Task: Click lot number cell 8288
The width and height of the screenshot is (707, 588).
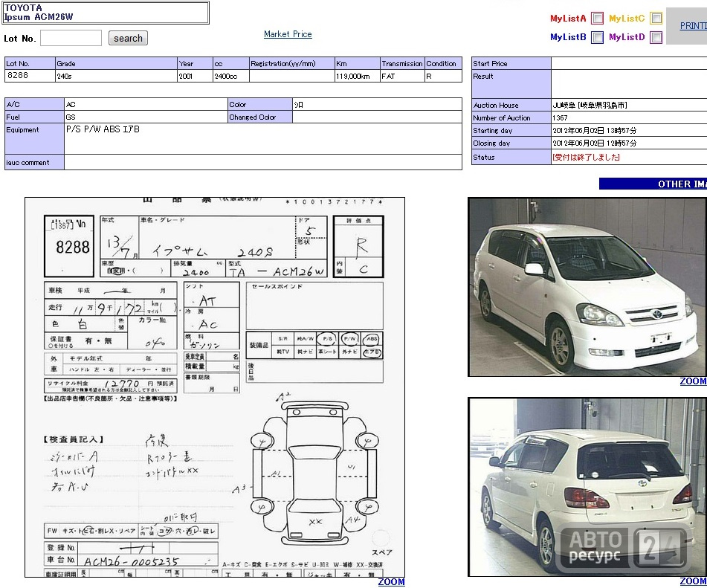Action: click(x=30, y=76)
